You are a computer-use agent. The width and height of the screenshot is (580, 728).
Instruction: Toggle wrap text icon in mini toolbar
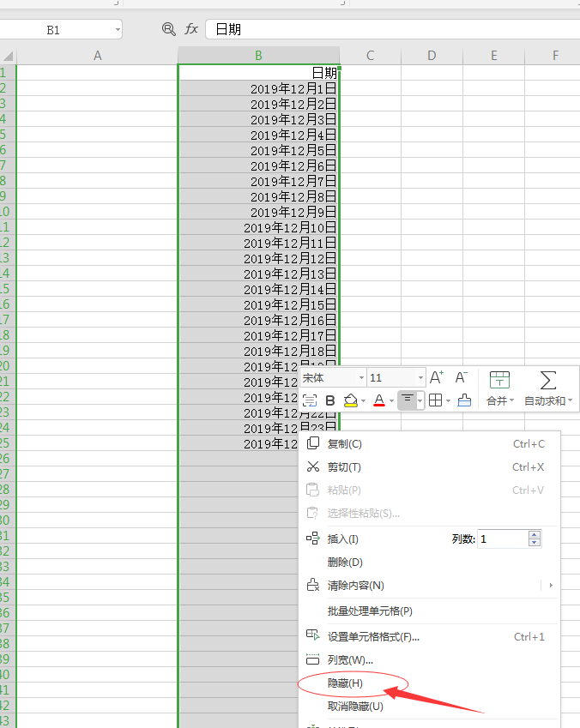click(310, 400)
